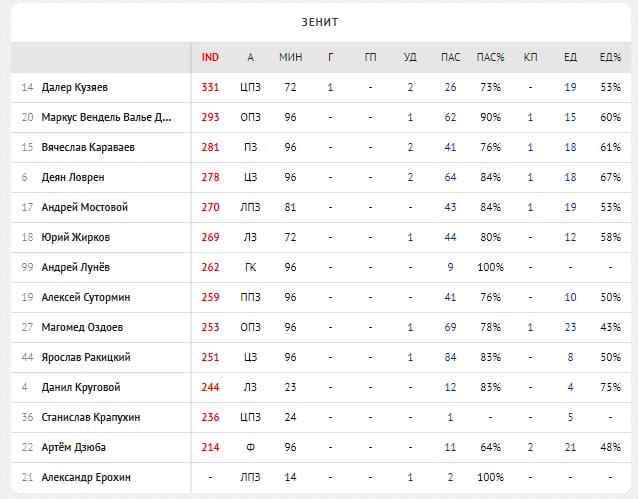The width and height of the screenshot is (638, 499).
Task: Click the ГП column header
Action: tap(370, 57)
